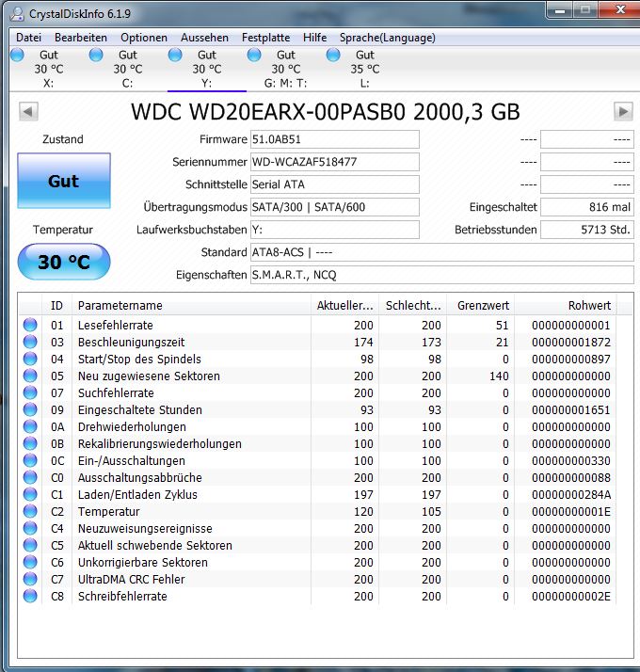Select raw value 0000000002E of Schreibfehlerrate
Screen dimensions: 640x672
[571, 596]
